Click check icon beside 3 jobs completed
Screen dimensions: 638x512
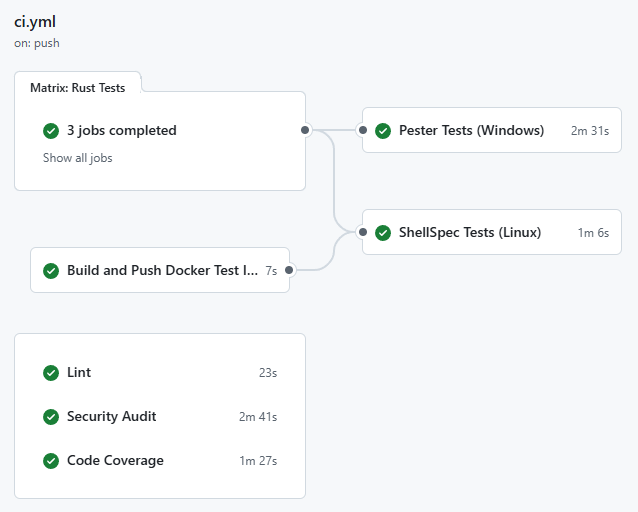(51, 131)
